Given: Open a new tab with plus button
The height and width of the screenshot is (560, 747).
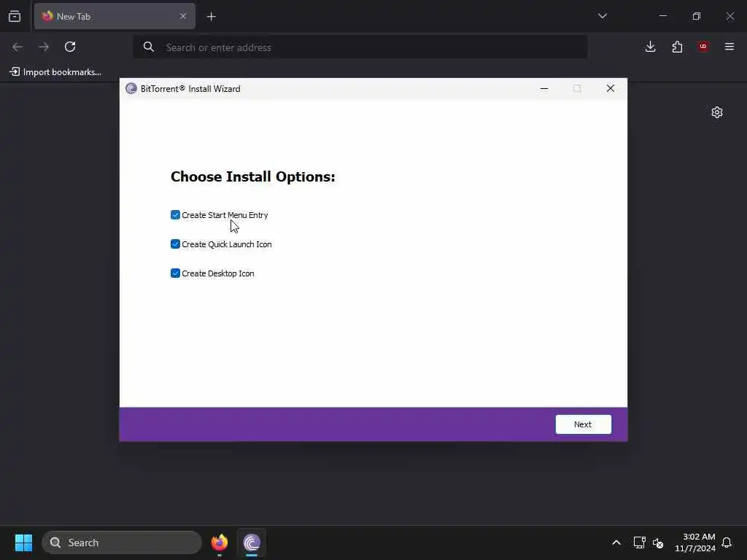Looking at the screenshot, I should pos(212,17).
